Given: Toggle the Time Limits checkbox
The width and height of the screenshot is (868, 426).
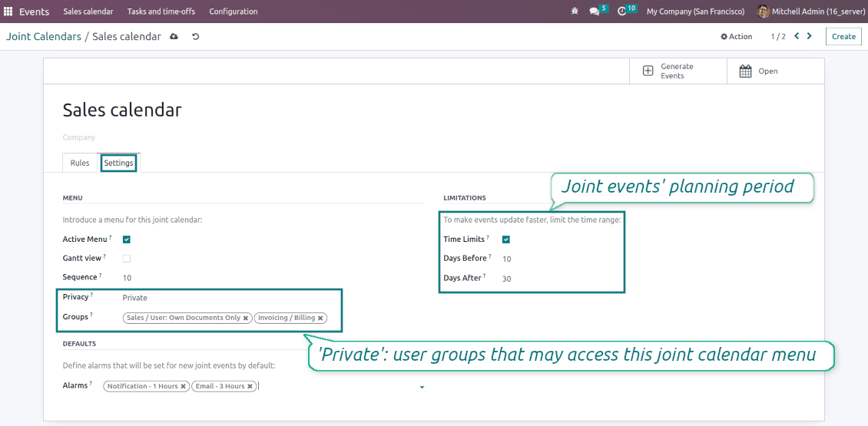Looking at the screenshot, I should 506,239.
